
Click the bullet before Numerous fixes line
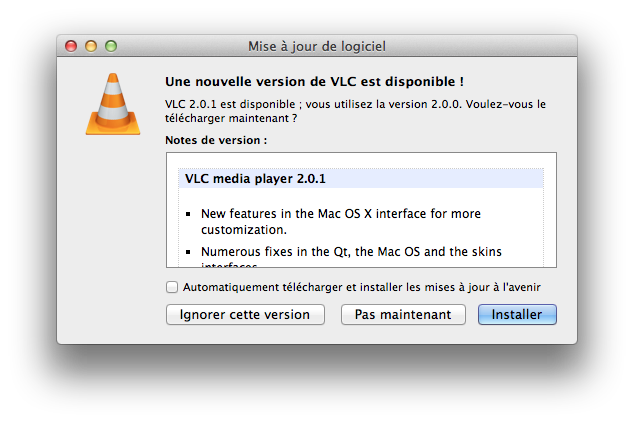click(x=188, y=252)
